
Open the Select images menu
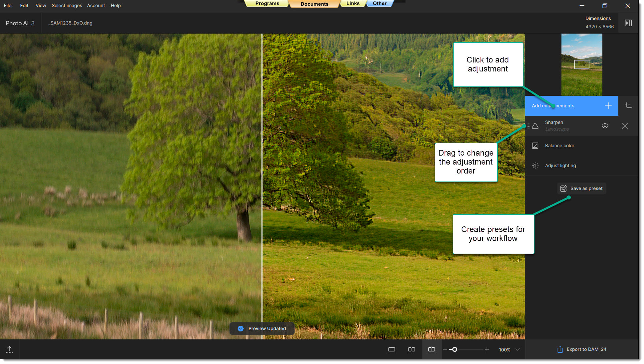click(x=67, y=5)
